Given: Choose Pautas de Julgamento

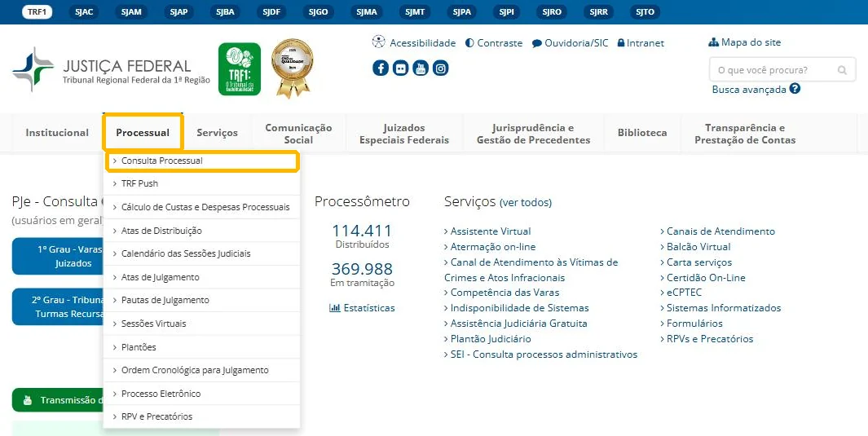Looking at the screenshot, I should pos(202,300).
